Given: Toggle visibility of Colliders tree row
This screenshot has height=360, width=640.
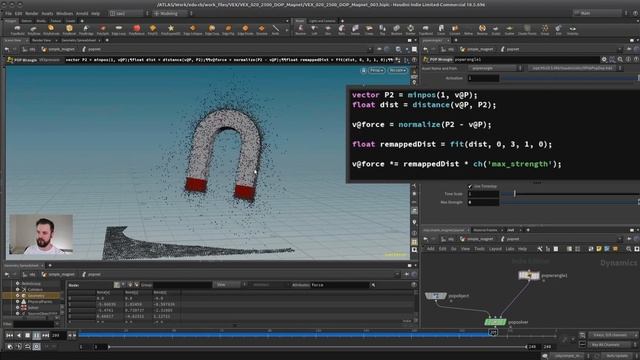Looking at the screenshot, I should (x=18, y=289).
